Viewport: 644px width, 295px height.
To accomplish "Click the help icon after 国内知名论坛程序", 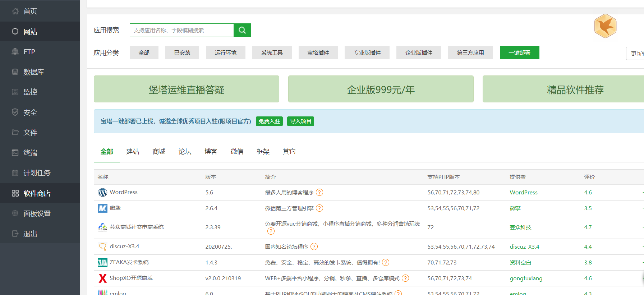I will click(x=314, y=247).
